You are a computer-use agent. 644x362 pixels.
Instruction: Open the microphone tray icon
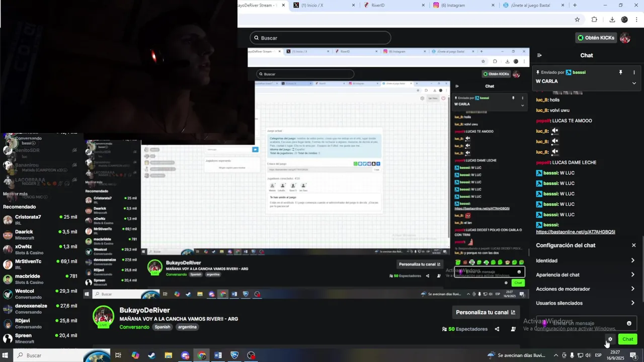[x=572, y=355]
